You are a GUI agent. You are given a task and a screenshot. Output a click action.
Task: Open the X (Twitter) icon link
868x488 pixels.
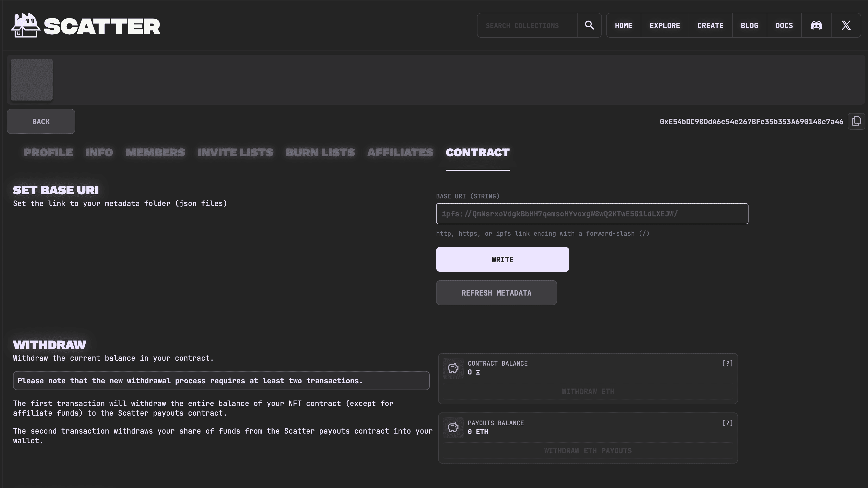pos(846,25)
